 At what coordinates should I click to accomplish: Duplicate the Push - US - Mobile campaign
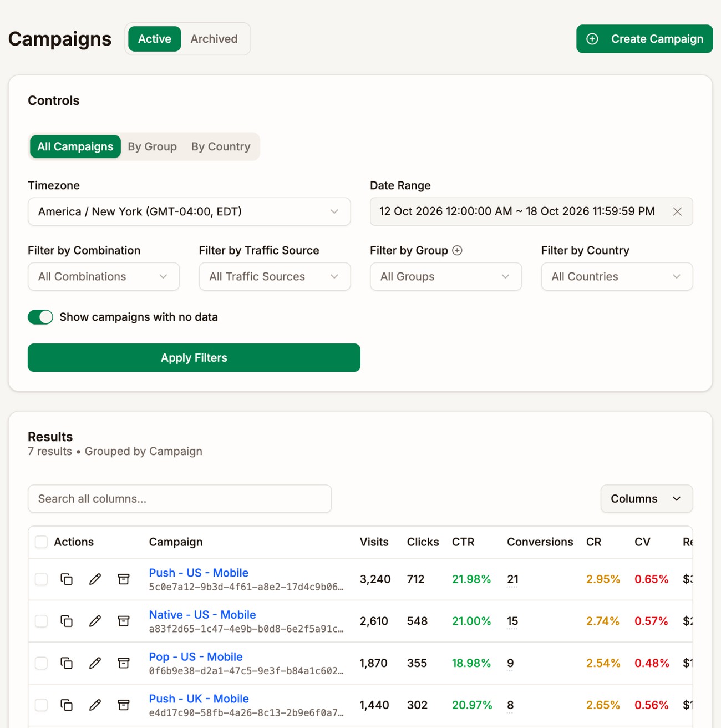(x=67, y=579)
